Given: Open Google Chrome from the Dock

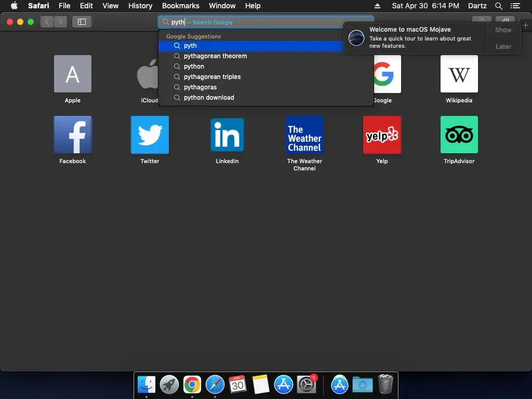Looking at the screenshot, I should click(192, 385).
